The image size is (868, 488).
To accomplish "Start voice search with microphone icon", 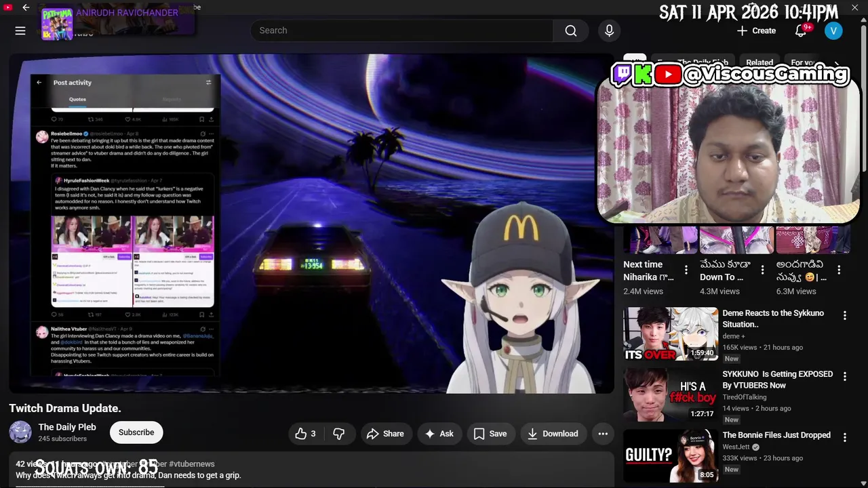I will pyautogui.click(x=609, y=30).
